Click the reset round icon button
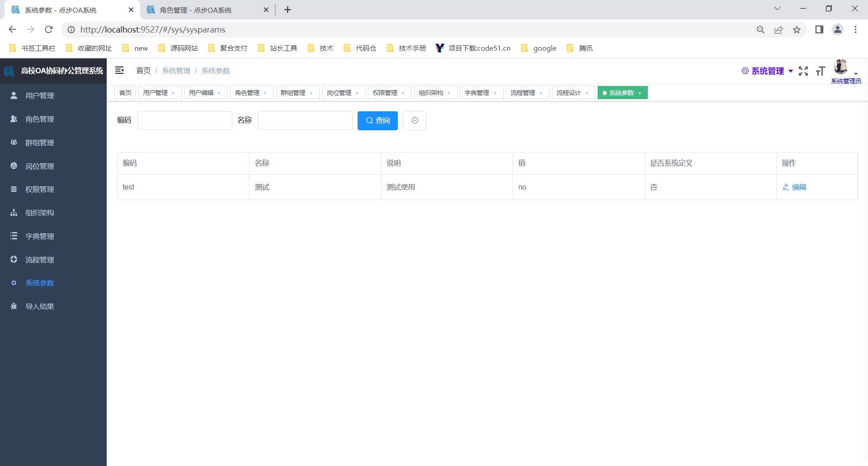The width and height of the screenshot is (868, 466). (415, 120)
